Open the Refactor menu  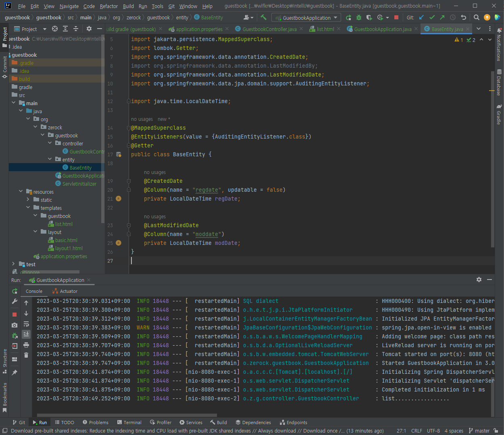tap(109, 6)
